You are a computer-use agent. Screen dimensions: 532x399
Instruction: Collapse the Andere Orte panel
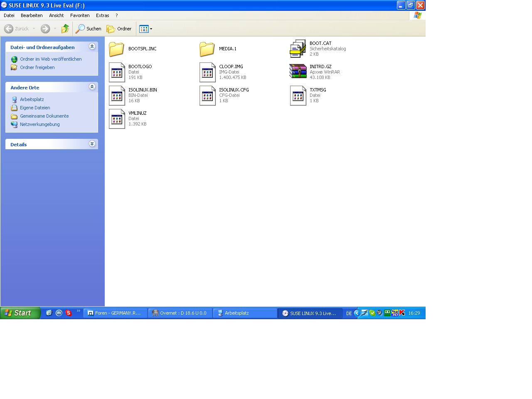tap(92, 87)
